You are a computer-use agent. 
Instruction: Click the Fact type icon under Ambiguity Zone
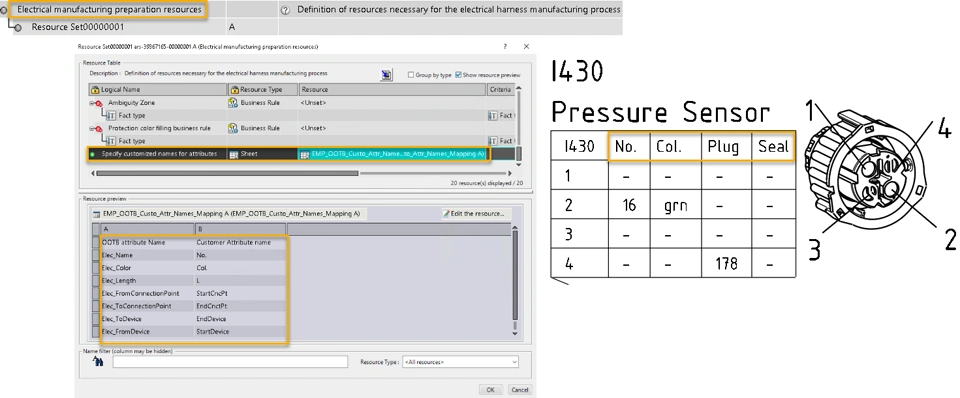(111, 115)
